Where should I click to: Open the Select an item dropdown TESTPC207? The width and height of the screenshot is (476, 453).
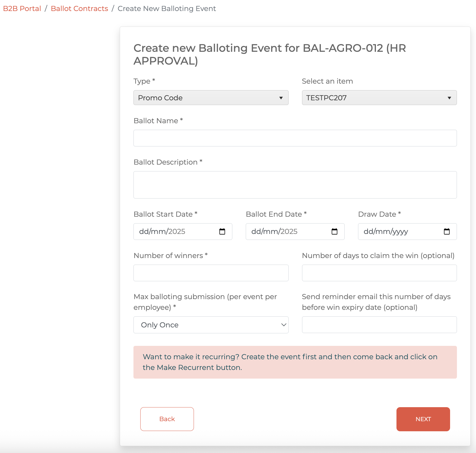click(x=379, y=98)
